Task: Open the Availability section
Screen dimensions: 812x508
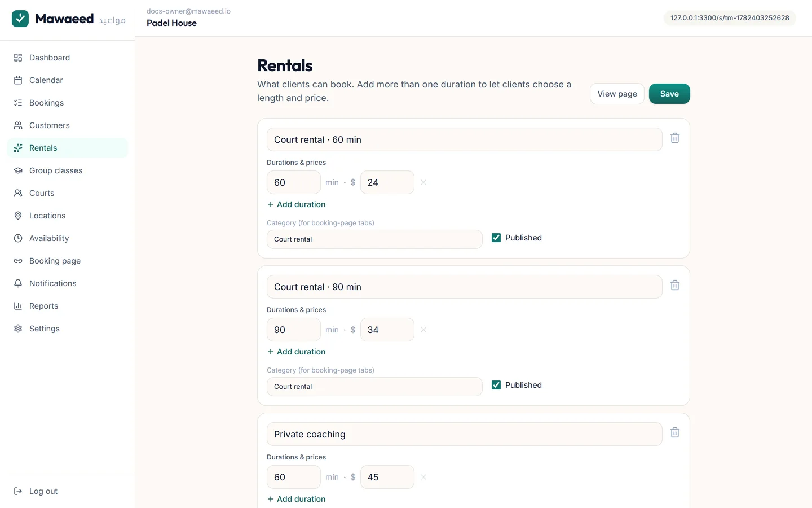Action: pos(68,238)
